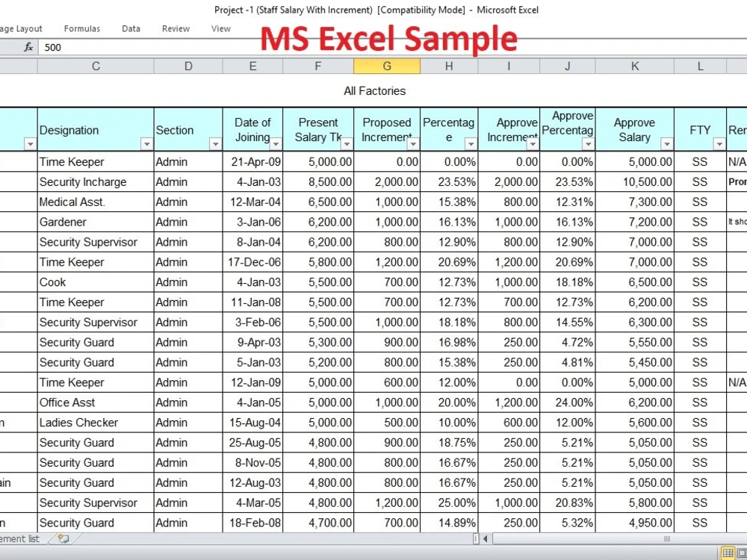The height and width of the screenshot is (560, 747).
Task: Click the Designation header cell
Action: (x=96, y=130)
